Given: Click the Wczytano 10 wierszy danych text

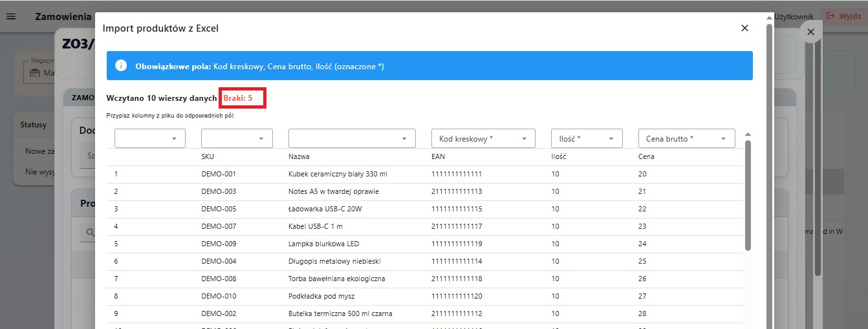Looking at the screenshot, I should 162,98.
